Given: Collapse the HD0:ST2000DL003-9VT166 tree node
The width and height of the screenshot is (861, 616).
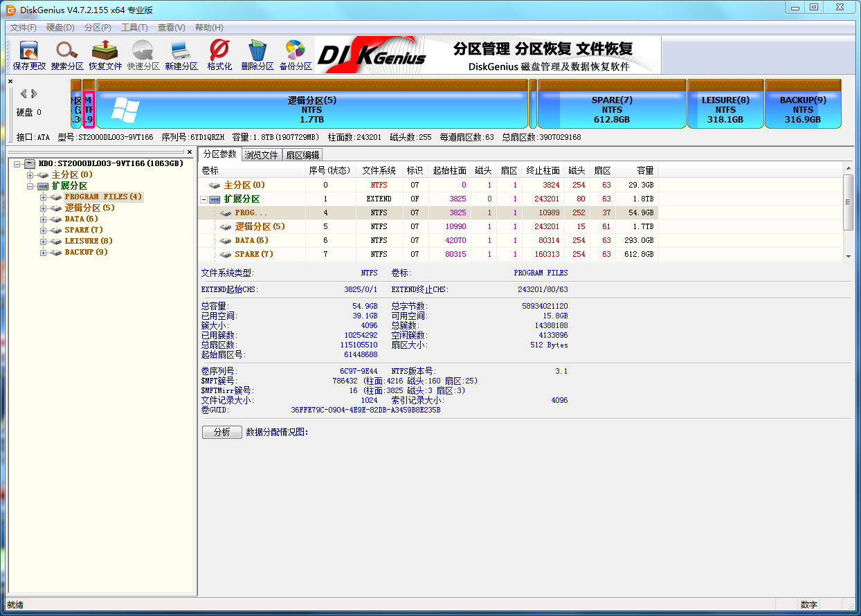Looking at the screenshot, I should (x=17, y=163).
